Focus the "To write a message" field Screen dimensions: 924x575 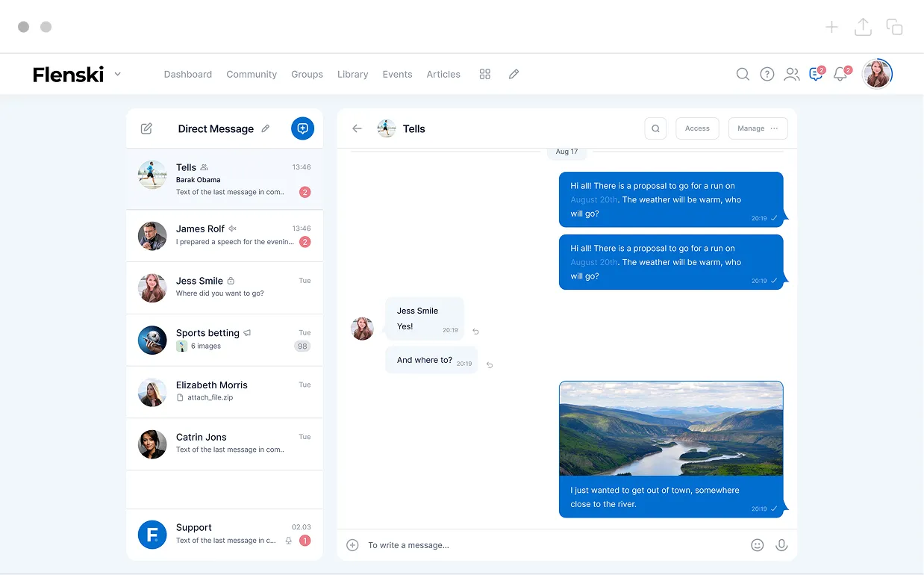(x=552, y=545)
